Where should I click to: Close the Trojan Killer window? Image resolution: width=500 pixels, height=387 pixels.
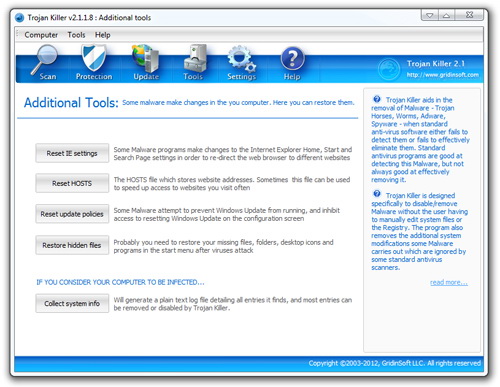pos(469,15)
